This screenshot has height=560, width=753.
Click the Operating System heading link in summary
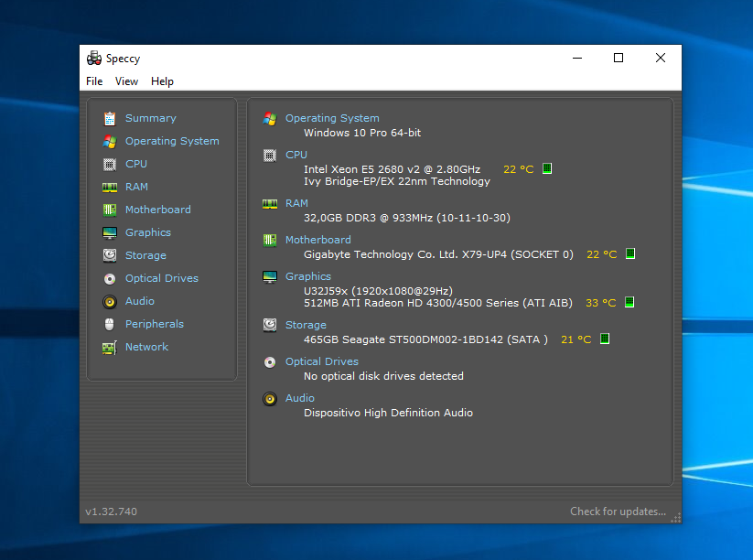[332, 118]
